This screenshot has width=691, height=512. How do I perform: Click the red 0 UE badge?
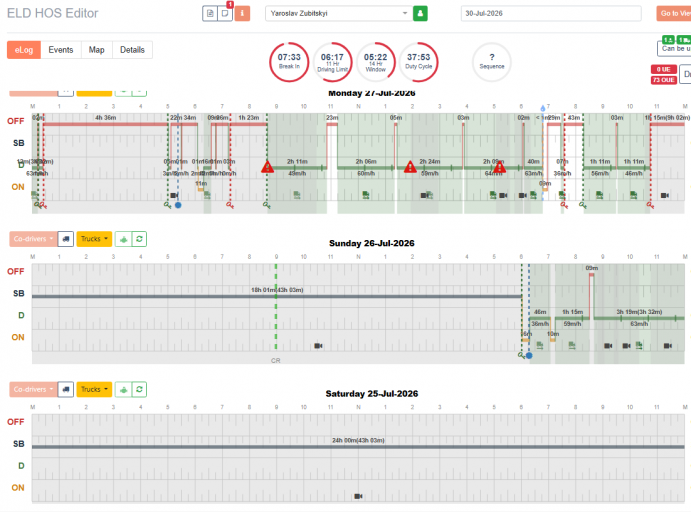(664, 69)
